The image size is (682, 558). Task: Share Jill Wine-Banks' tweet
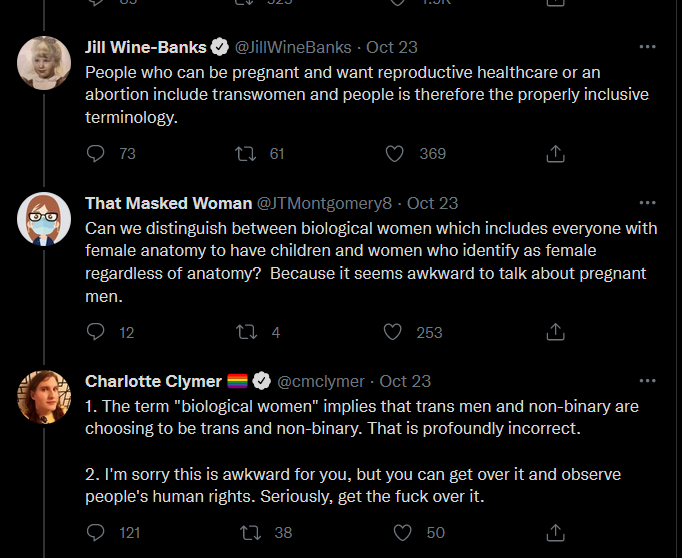coord(556,153)
